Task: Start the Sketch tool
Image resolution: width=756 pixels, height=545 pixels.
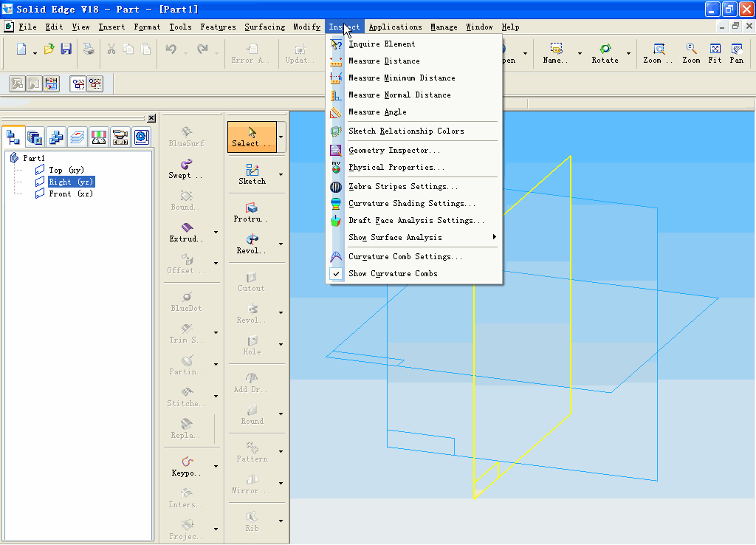Action: tap(252, 174)
